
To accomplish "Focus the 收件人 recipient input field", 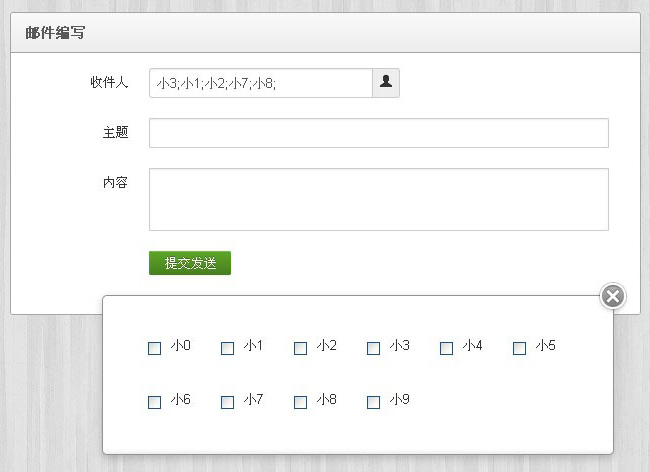I will 260,83.
